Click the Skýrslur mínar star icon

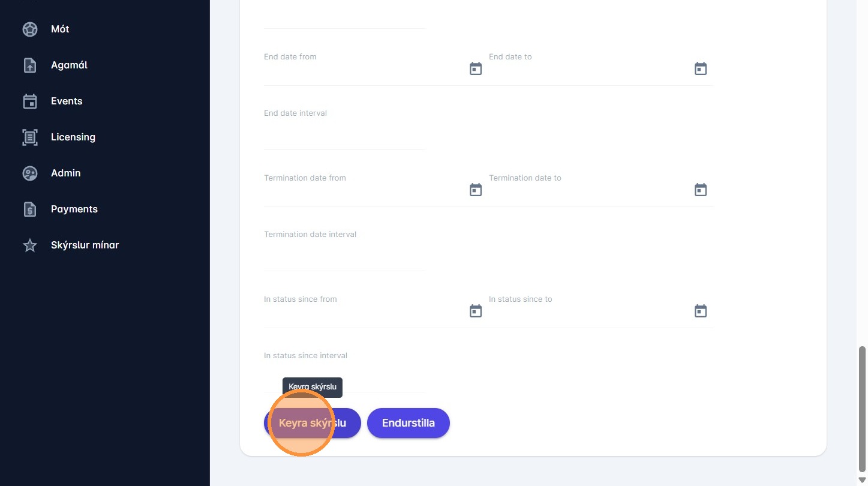click(30, 245)
